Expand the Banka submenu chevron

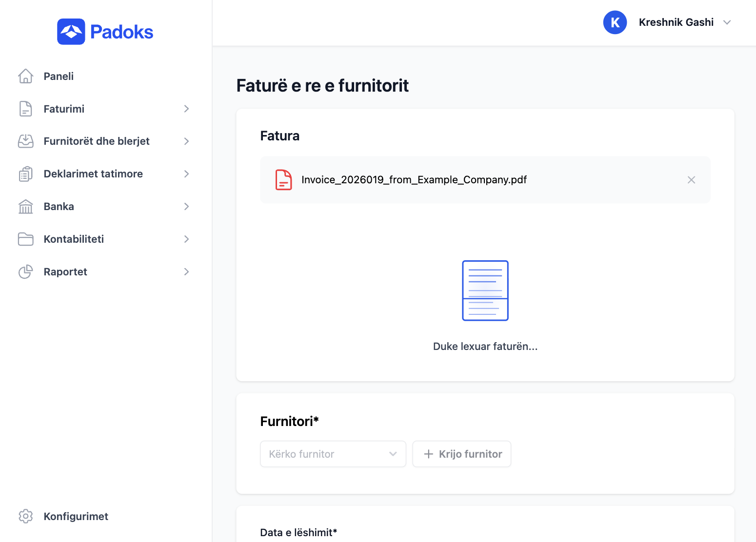tap(186, 207)
